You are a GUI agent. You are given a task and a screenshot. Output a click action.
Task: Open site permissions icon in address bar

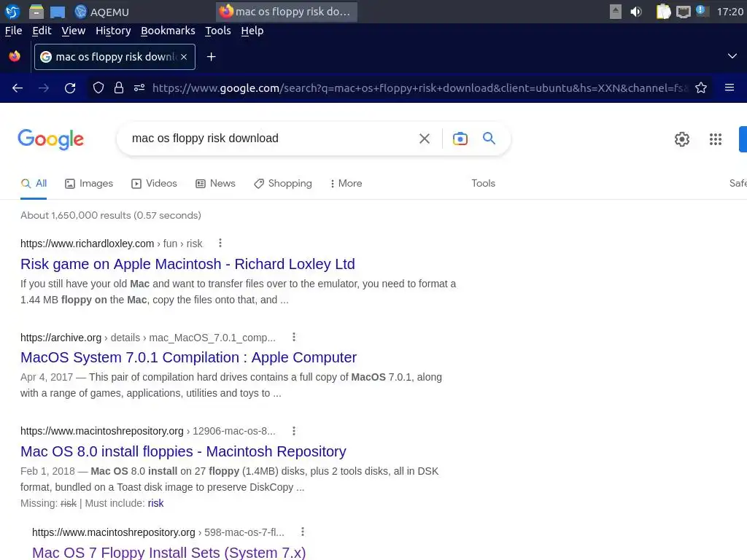(139, 87)
